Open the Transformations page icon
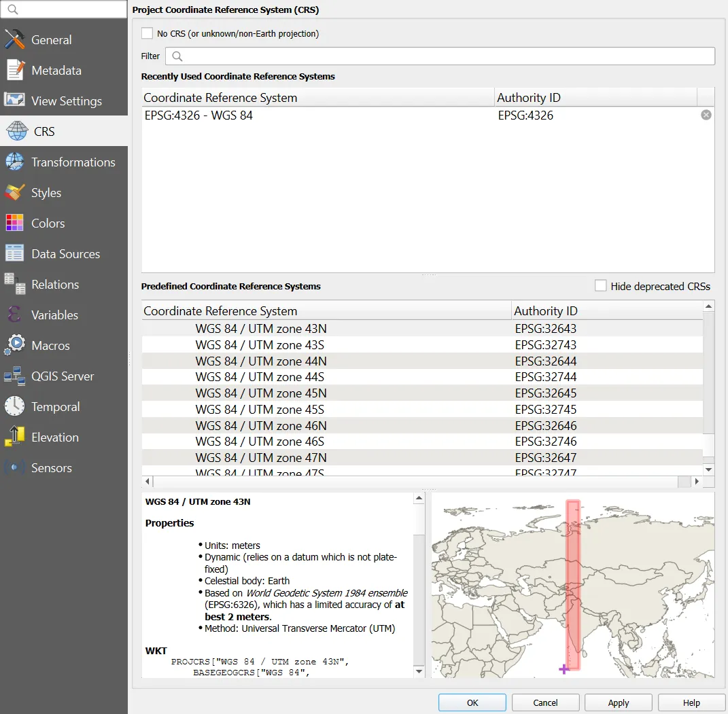This screenshot has height=714, width=728. (14, 162)
